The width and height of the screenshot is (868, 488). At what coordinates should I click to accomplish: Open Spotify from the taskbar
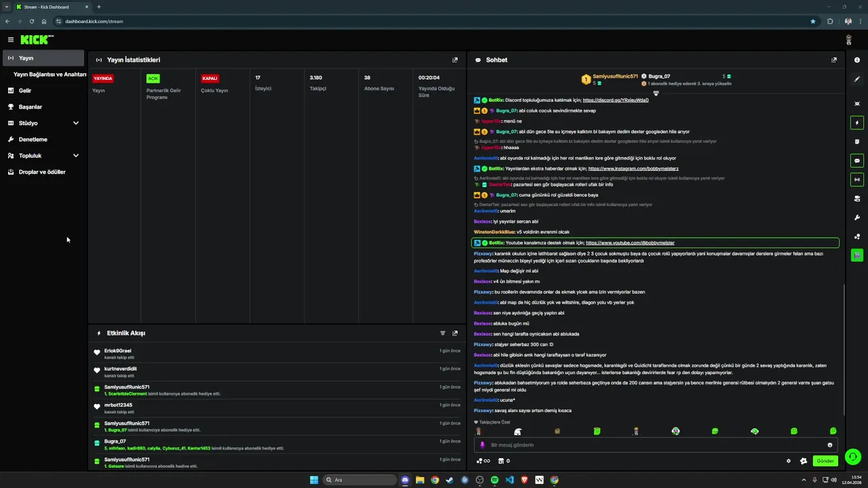point(494,480)
